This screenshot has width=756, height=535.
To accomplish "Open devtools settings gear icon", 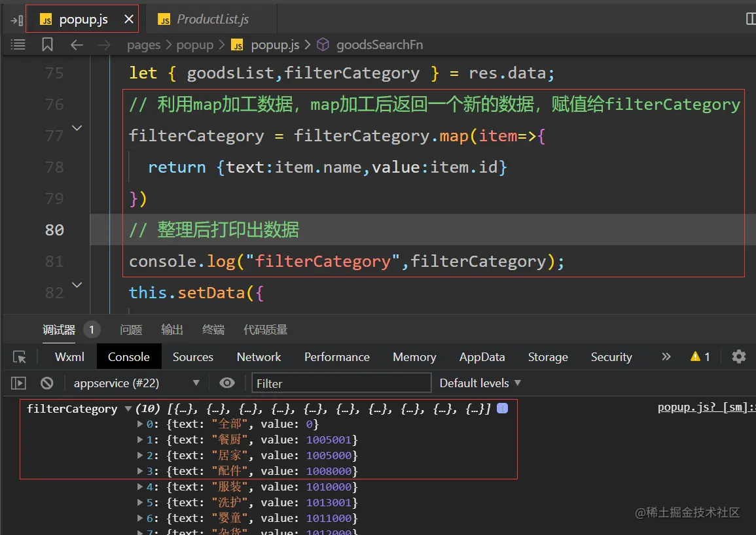I will click(x=738, y=356).
